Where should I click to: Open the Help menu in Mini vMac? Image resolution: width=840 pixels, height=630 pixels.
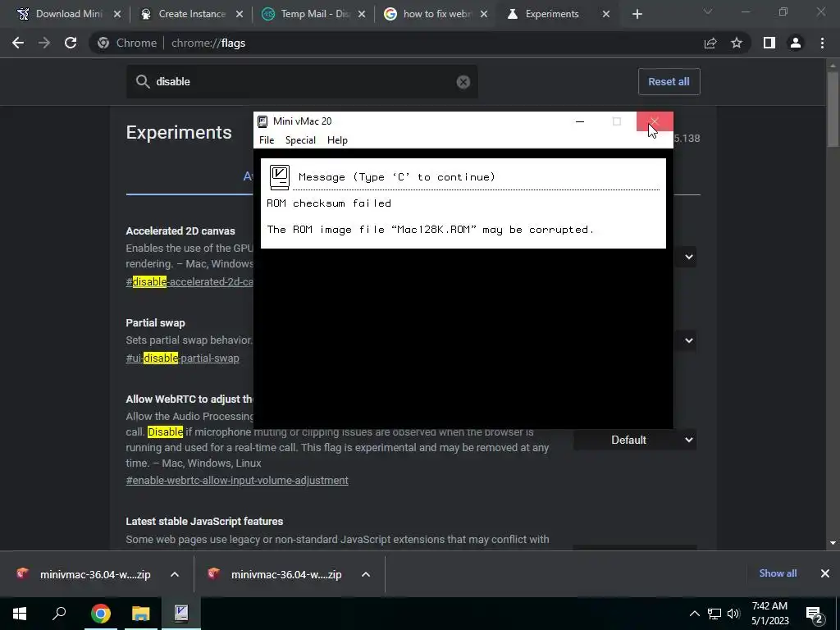click(337, 139)
